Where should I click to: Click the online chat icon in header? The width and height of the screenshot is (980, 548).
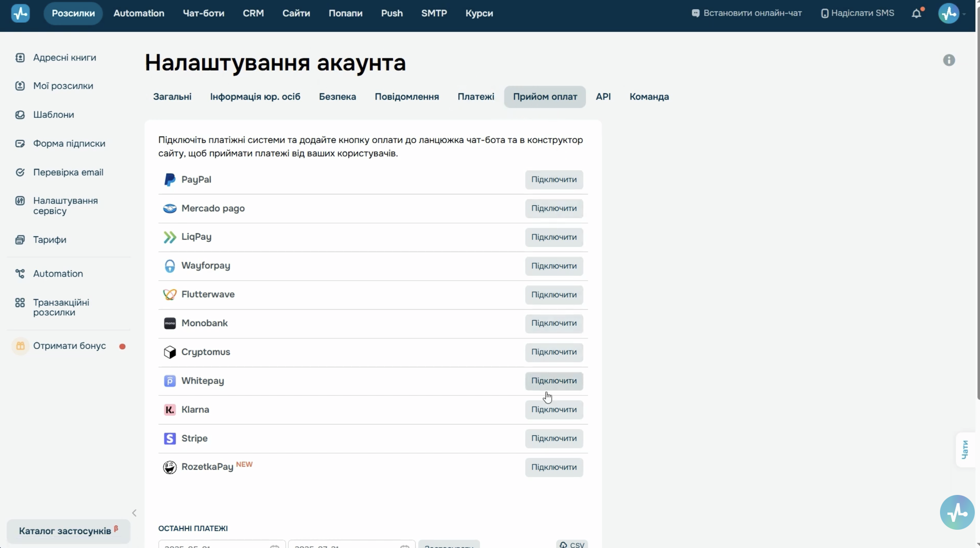pos(696,13)
